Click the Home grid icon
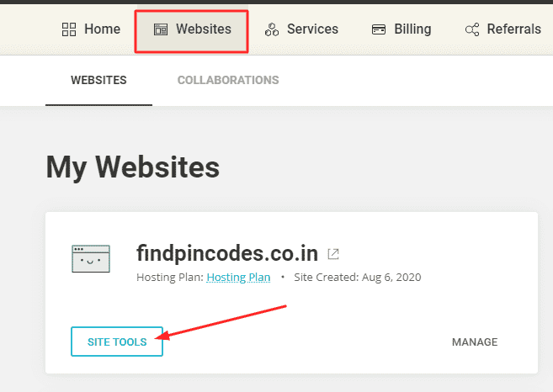The height and width of the screenshot is (392, 553). click(x=69, y=29)
